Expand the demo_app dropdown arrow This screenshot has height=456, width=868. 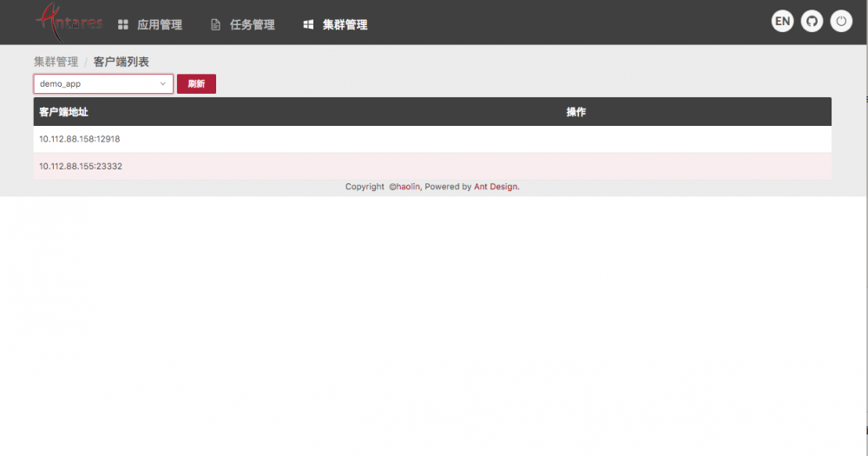163,83
